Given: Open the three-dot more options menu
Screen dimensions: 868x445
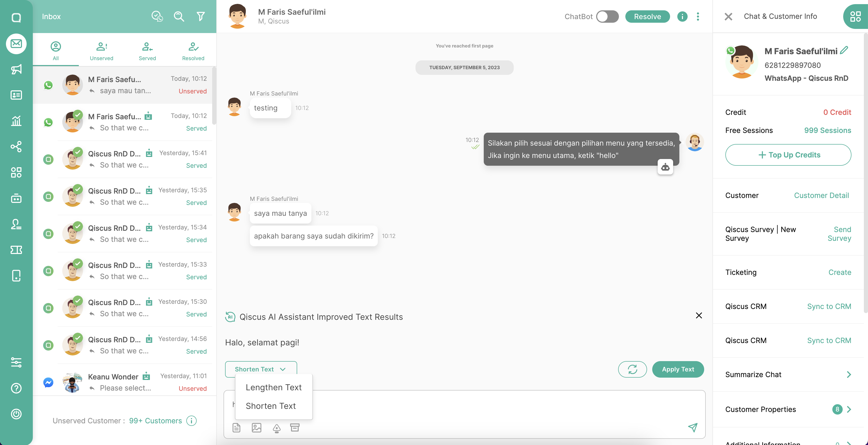Looking at the screenshot, I should point(698,17).
